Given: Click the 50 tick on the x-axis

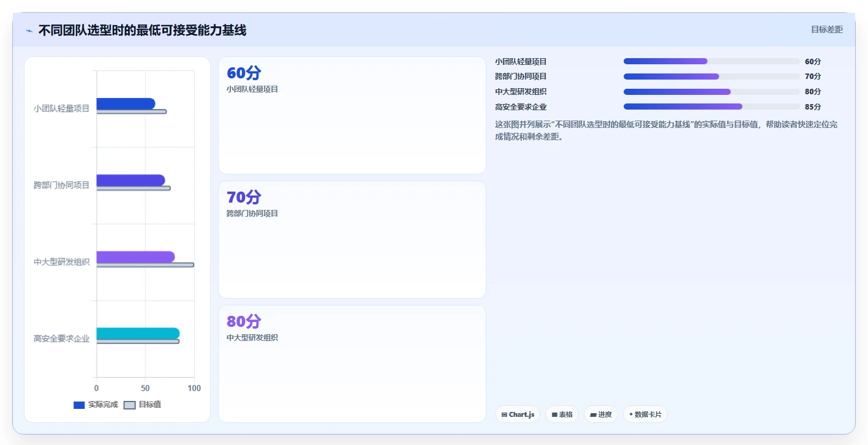Looking at the screenshot, I should pyautogui.click(x=145, y=388).
